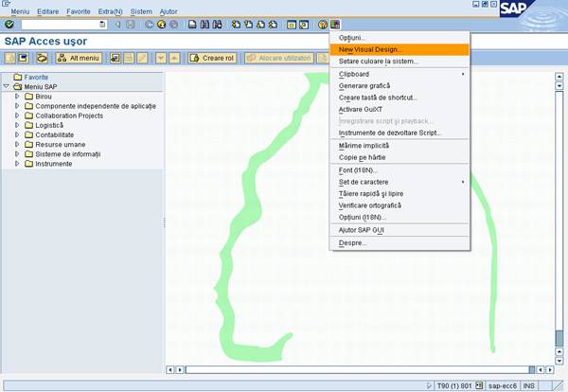Click the Back arrow icon in the toolbar
The height and width of the screenshot is (392, 568).
pyautogui.click(x=118, y=25)
